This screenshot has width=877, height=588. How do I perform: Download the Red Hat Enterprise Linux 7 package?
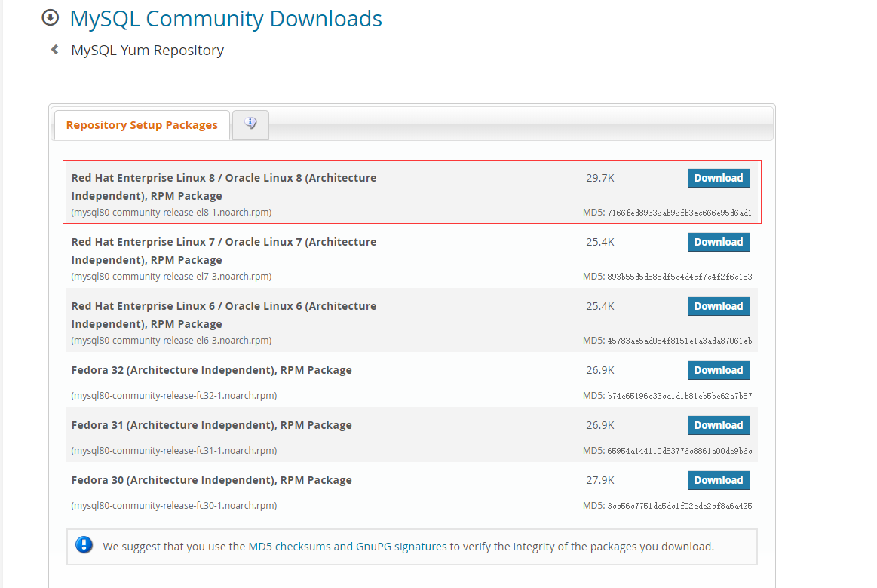pos(718,242)
